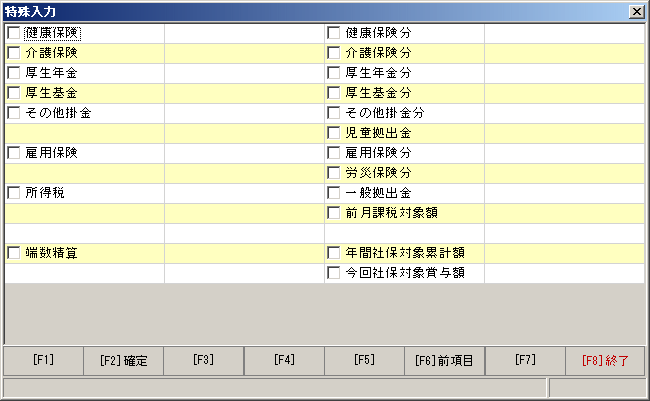Toggle the 端数精算 checkbox

point(14,253)
